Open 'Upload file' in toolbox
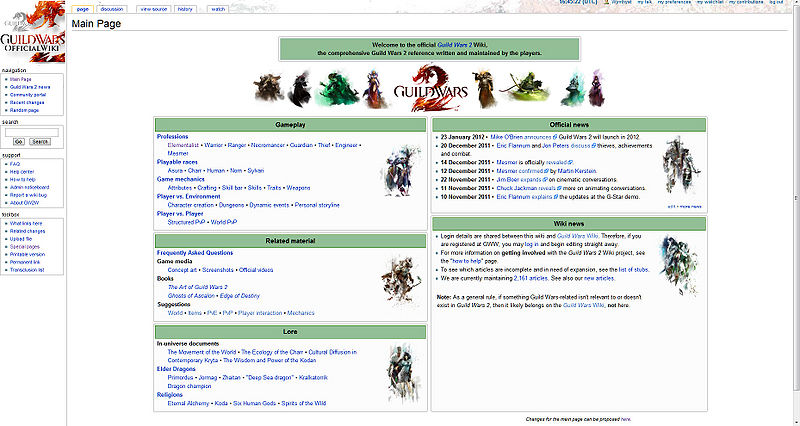Viewport: 800px width, 426px height. coord(21,239)
